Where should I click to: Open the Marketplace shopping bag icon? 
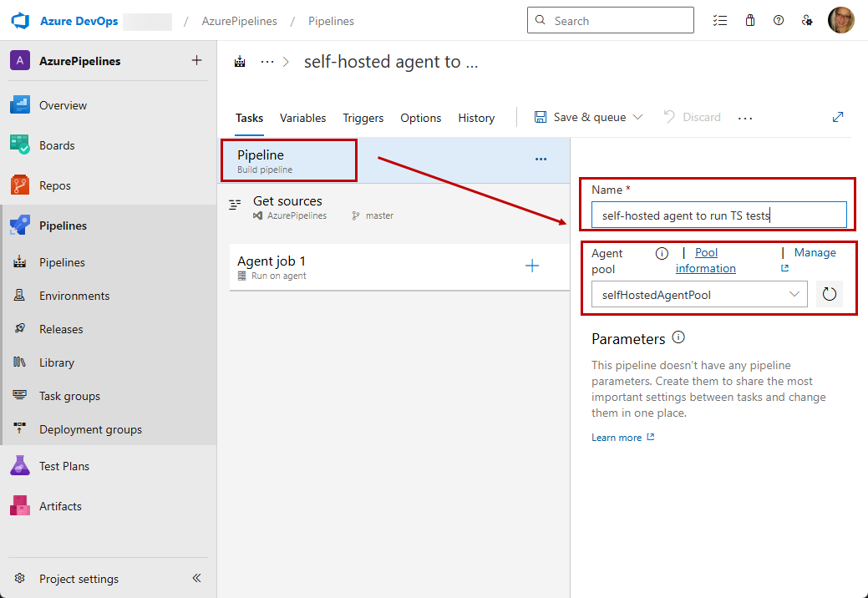tap(750, 21)
